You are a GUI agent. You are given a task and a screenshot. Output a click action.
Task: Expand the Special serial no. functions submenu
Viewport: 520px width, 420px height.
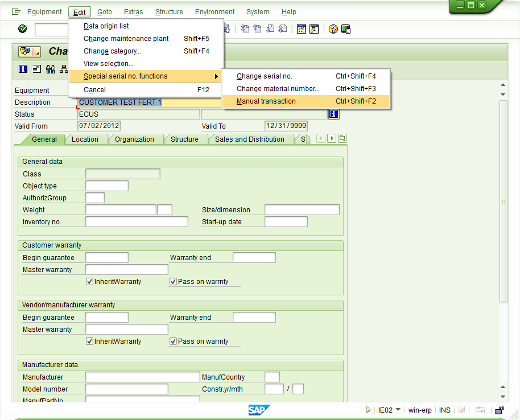(146, 76)
